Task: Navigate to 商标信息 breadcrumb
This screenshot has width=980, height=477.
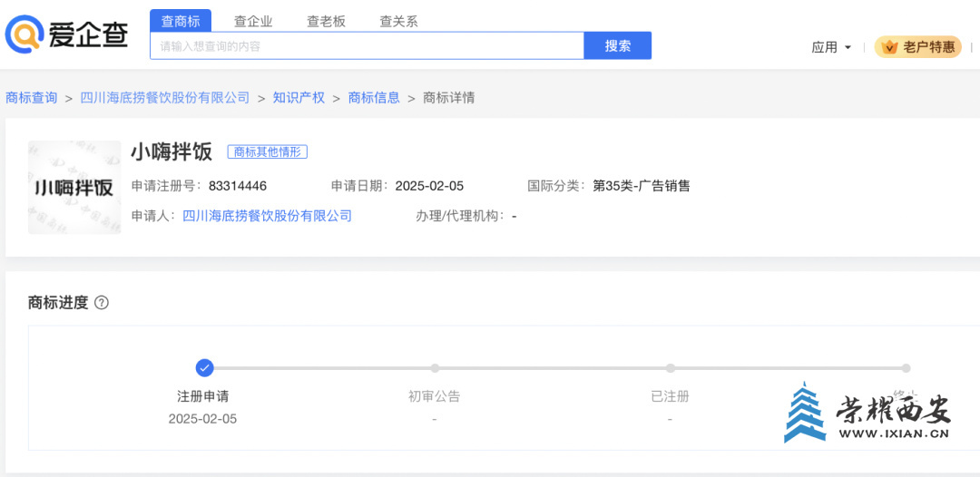Action: (374, 98)
